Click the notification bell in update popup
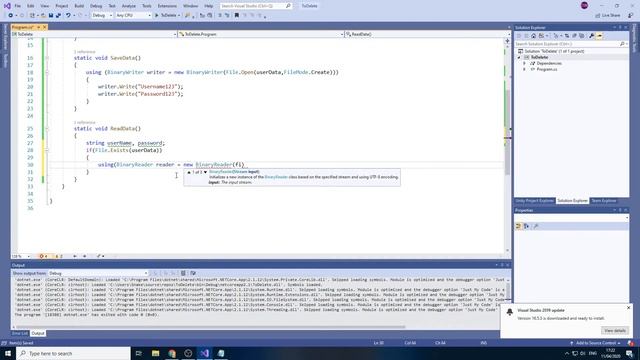This screenshot has height=360, width=640. (x=509, y=312)
